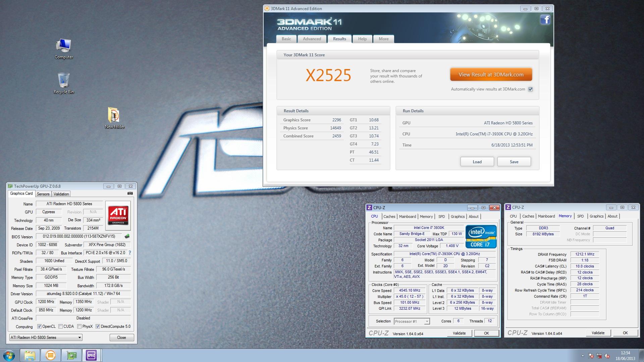Screen dimensions: 644x362
Task: Click the Physics Score value 14649
Action: click(x=335, y=128)
